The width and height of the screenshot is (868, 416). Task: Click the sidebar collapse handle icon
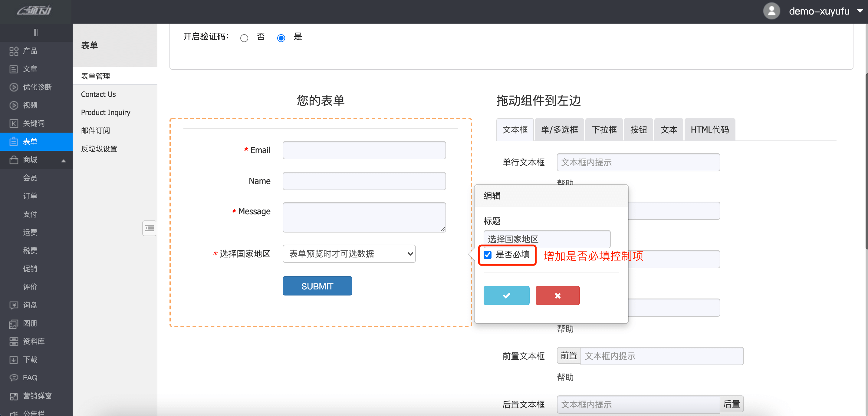point(36,32)
